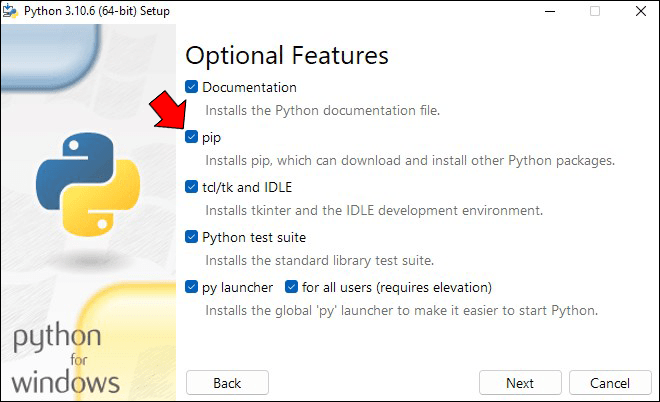Image resolution: width=660 pixels, height=402 pixels.
Task: Click the Python logo in the sidebar
Action: click(88, 184)
